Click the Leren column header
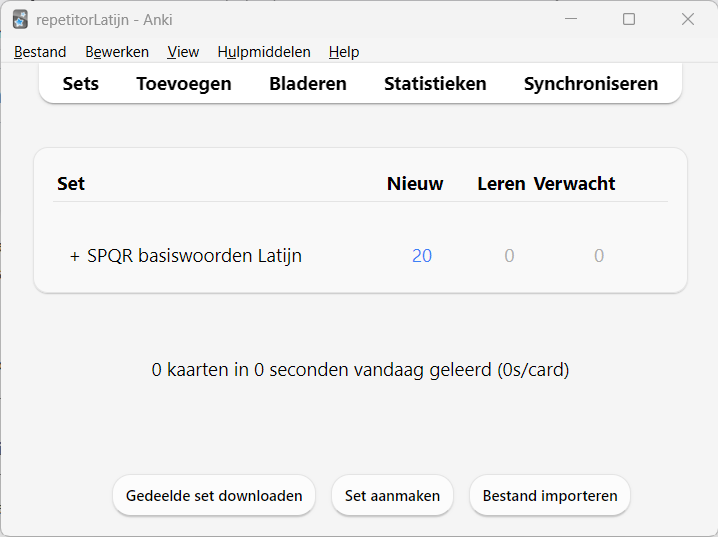718x537 pixels. coord(501,184)
